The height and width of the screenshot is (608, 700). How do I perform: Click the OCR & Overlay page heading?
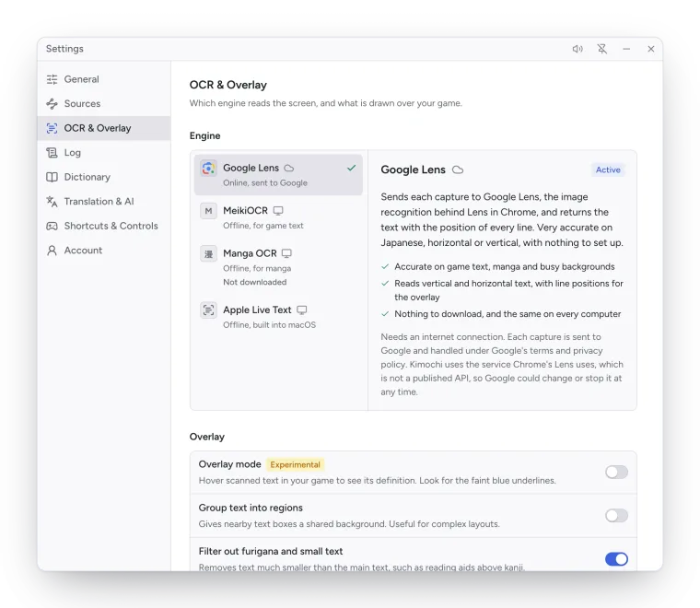click(228, 85)
